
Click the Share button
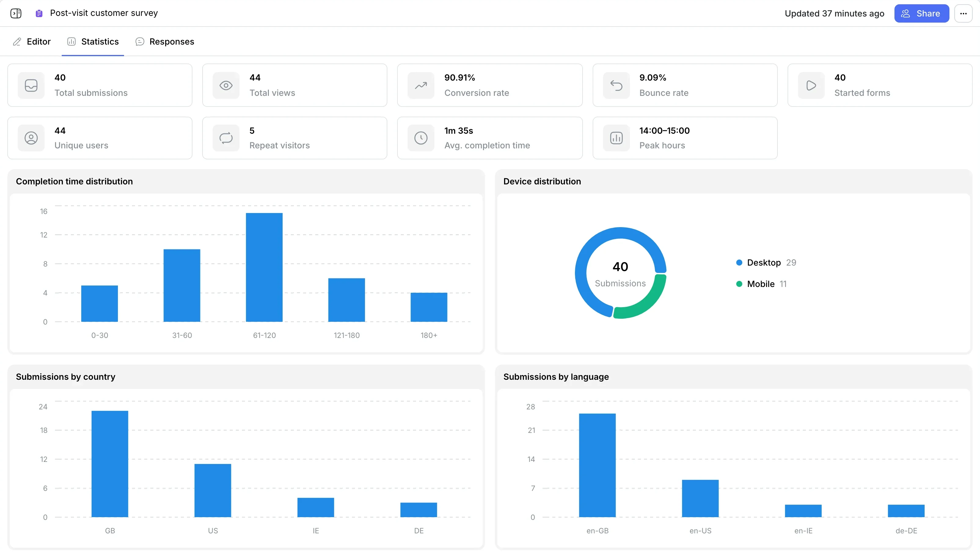pyautogui.click(x=921, y=13)
